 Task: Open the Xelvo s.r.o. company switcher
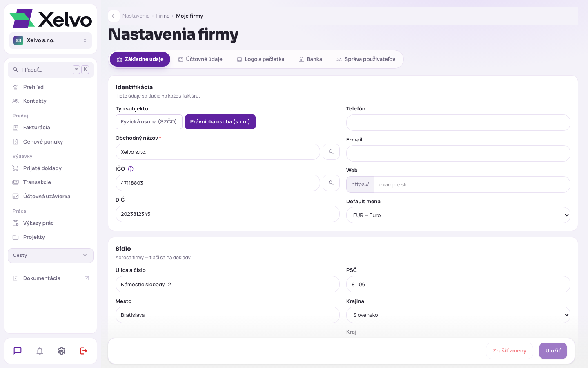51,40
